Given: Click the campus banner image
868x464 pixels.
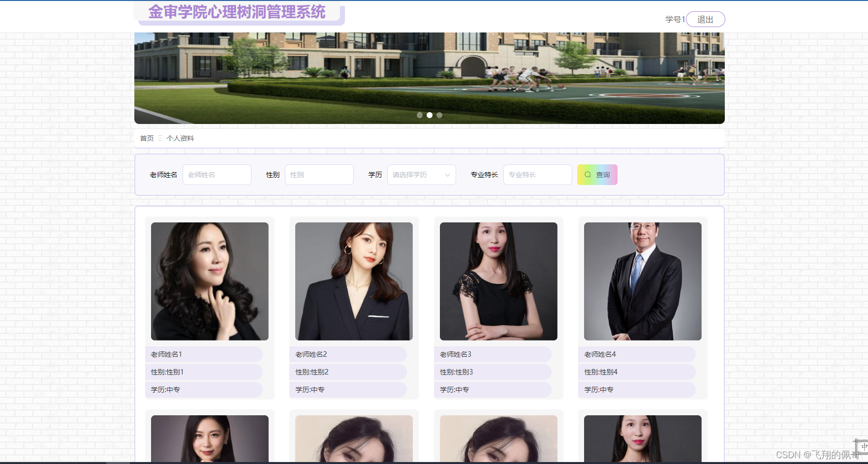Looking at the screenshot, I should point(429,78).
